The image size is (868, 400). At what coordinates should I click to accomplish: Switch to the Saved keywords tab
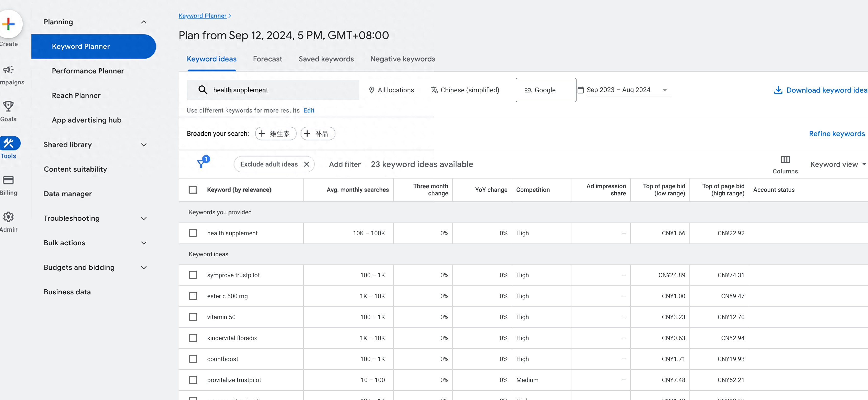[326, 59]
